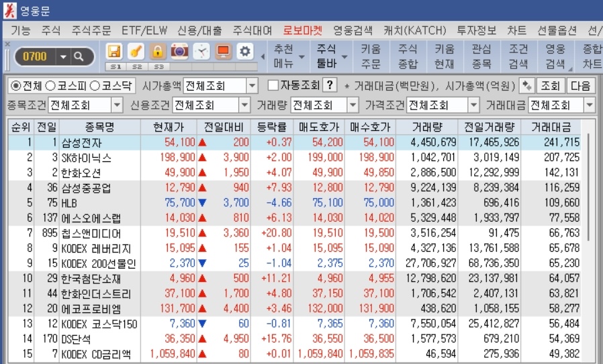Click the 다음 button

click(x=581, y=85)
